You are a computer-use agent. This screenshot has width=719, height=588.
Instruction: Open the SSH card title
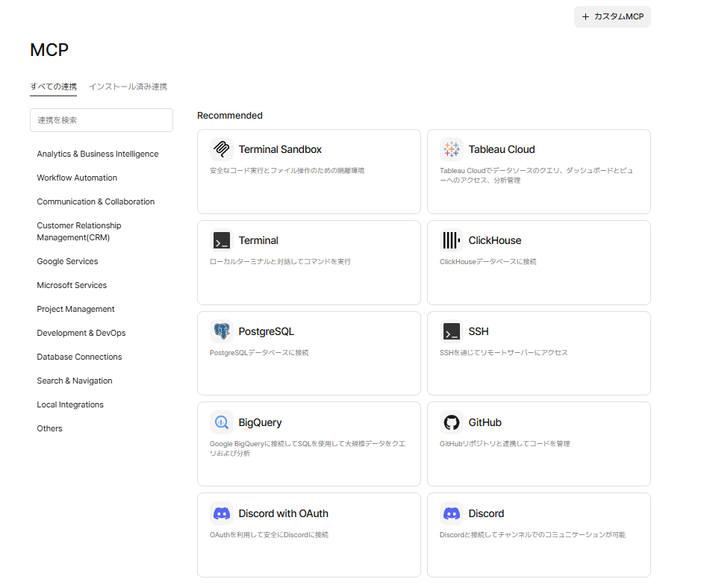click(x=479, y=331)
